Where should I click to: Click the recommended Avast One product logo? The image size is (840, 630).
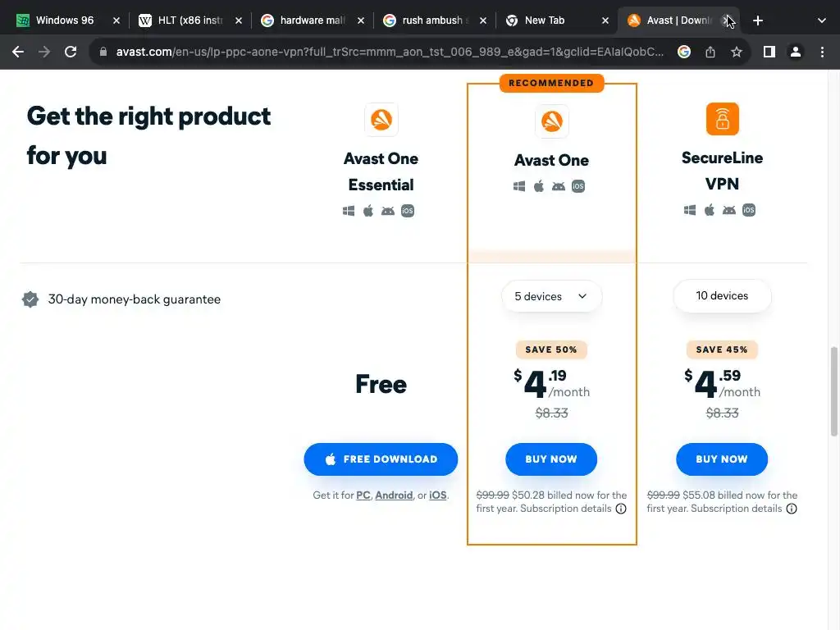tap(551, 121)
